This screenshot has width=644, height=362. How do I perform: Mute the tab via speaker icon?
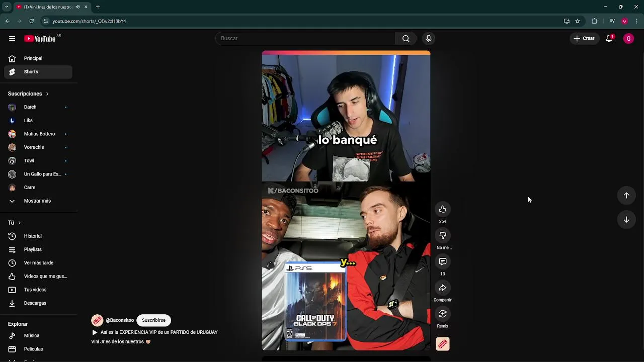tap(77, 7)
